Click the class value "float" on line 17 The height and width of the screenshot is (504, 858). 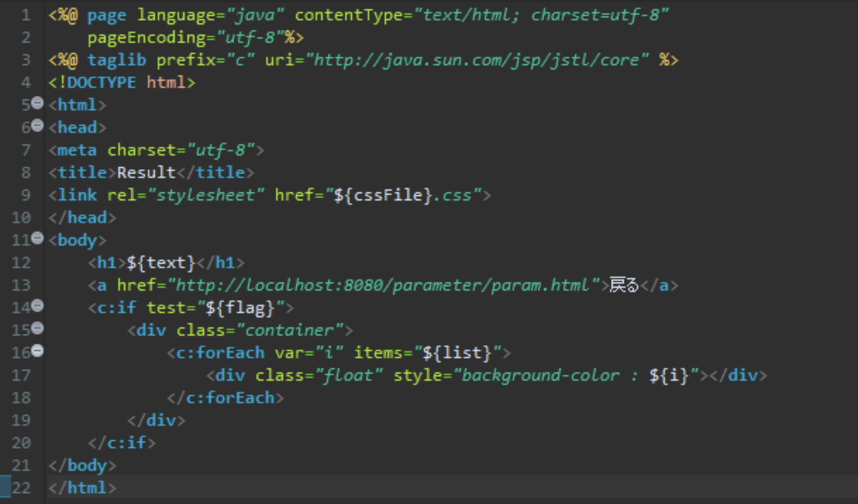(x=349, y=375)
